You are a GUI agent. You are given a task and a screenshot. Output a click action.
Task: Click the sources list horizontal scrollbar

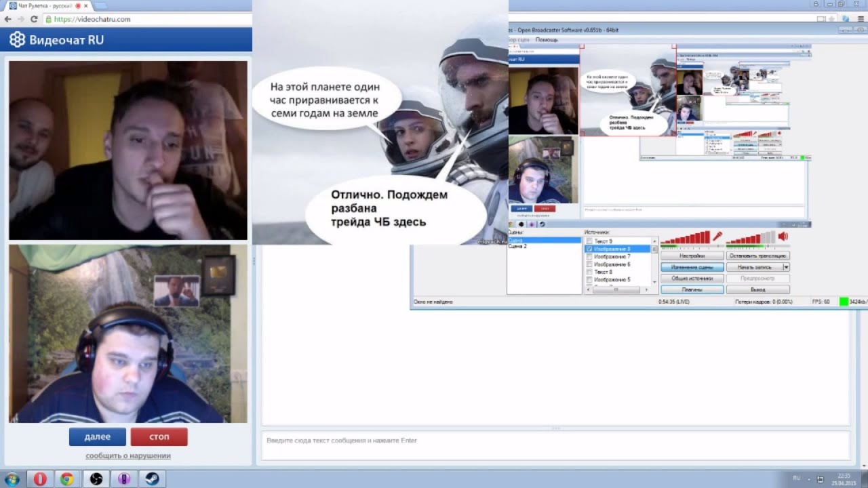(616, 289)
